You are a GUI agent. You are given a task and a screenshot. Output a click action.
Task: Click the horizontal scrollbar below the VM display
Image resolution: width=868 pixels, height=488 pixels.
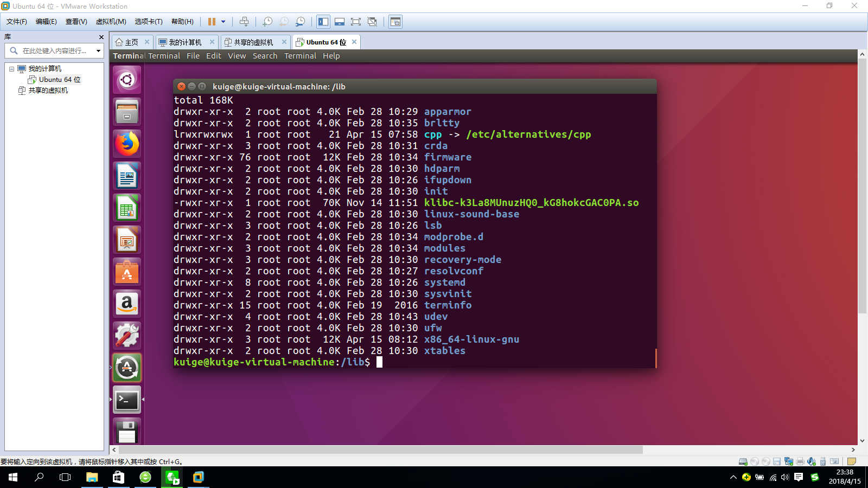pos(381,450)
